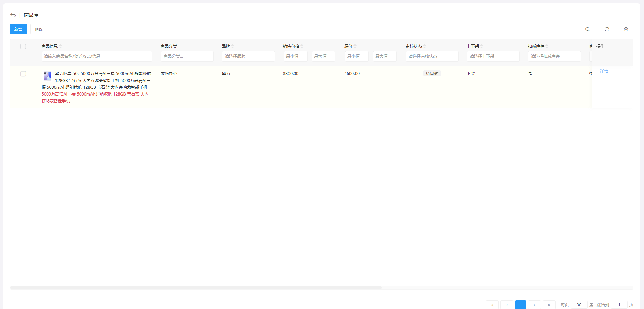
Task: Open the column settings gear icon
Action: tap(626, 29)
